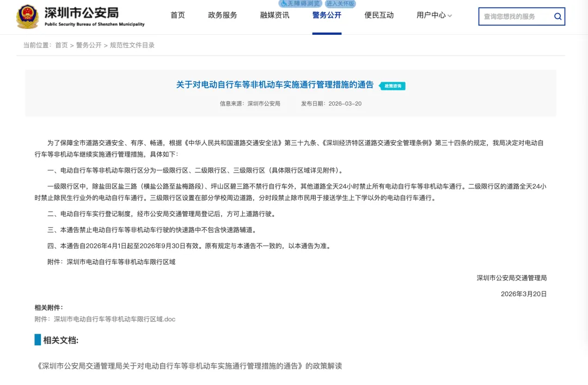Click the 信息来源：深圳市公安局 text
The height and width of the screenshot is (385, 588).
point(250,103)
